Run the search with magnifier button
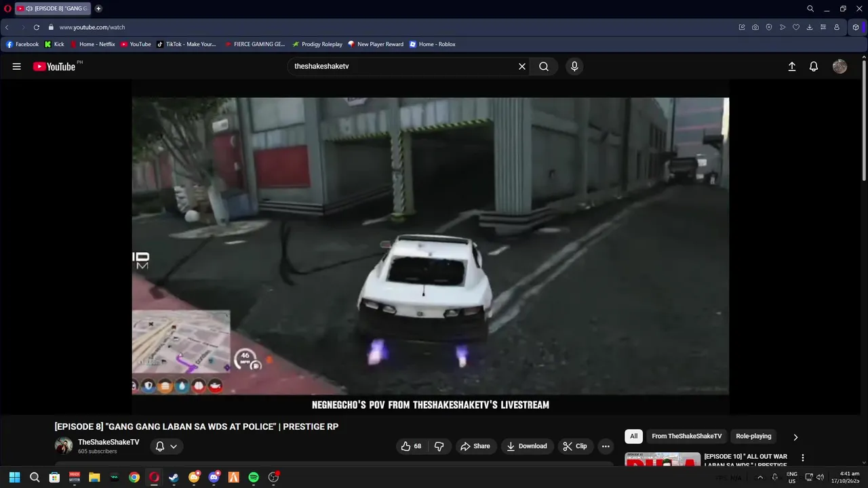Screen dimensions: 868x488 coord(544,66)
